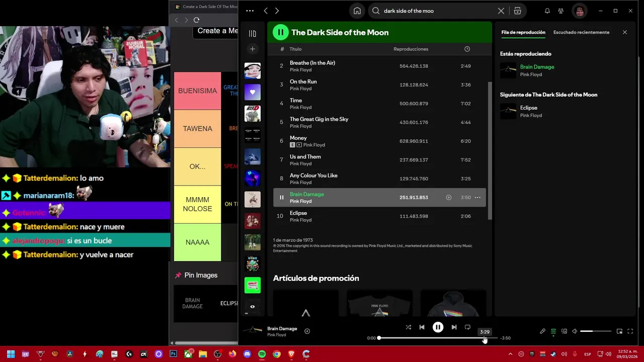Open Your Library sidebar icon

253,33
